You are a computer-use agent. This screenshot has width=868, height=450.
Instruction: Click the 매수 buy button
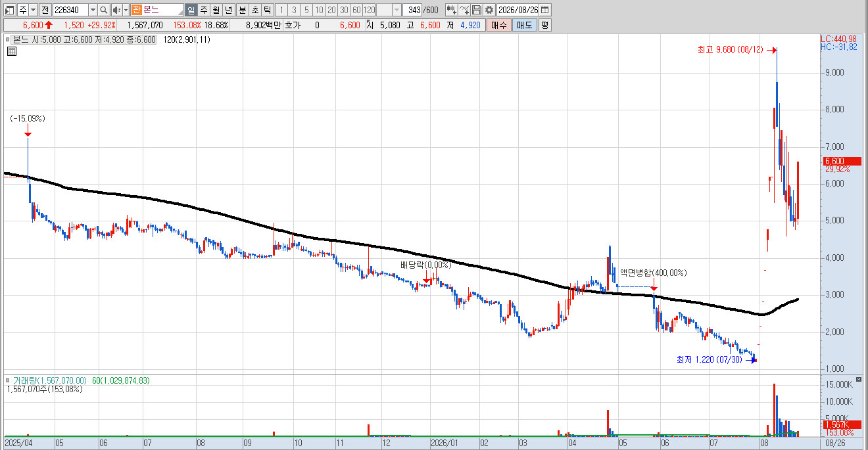pyautogui.click(x=499, y=25)
